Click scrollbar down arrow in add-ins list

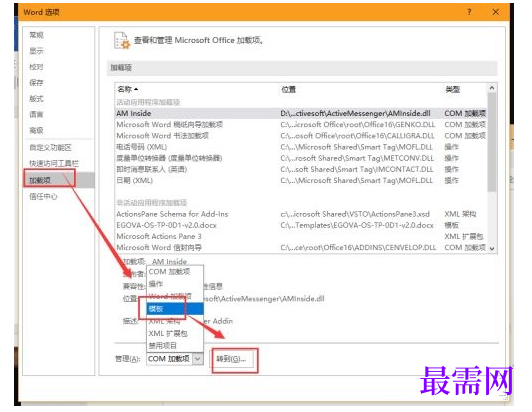(492, 248)
